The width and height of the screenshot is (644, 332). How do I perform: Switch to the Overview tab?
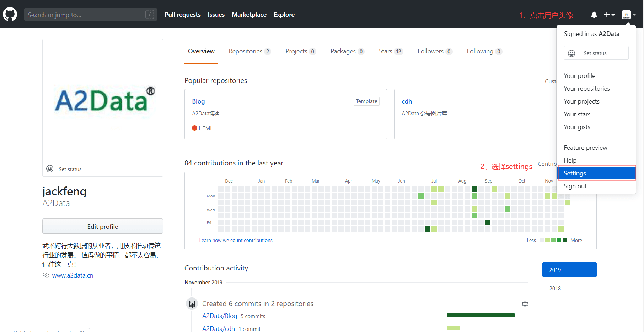click(x=201, y=51)
